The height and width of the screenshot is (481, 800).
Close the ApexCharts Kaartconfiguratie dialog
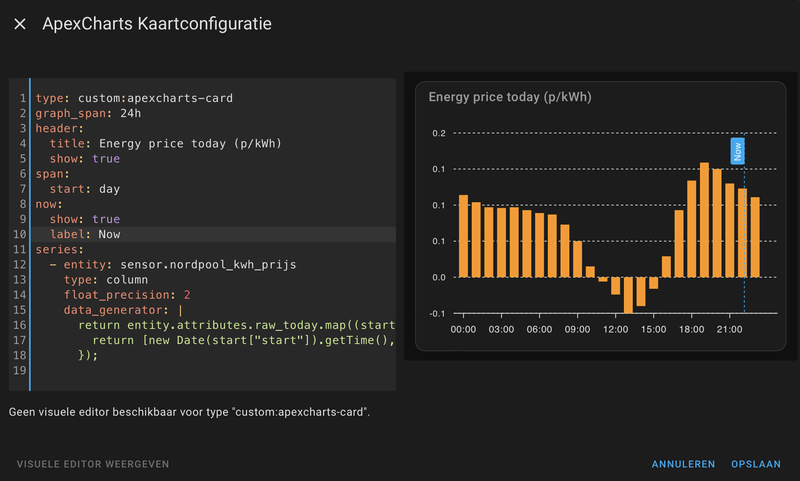click(20, 24)
